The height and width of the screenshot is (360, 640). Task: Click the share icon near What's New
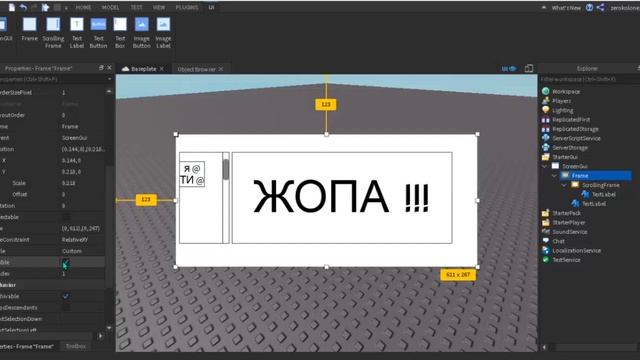(600, 7)
